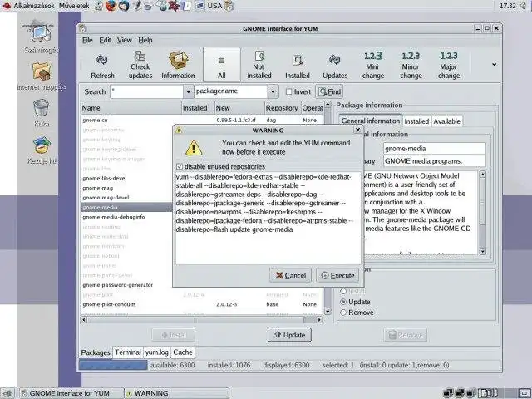Open the View menu
This screenshot has width=532, height=399.
[x=124, y=40]
